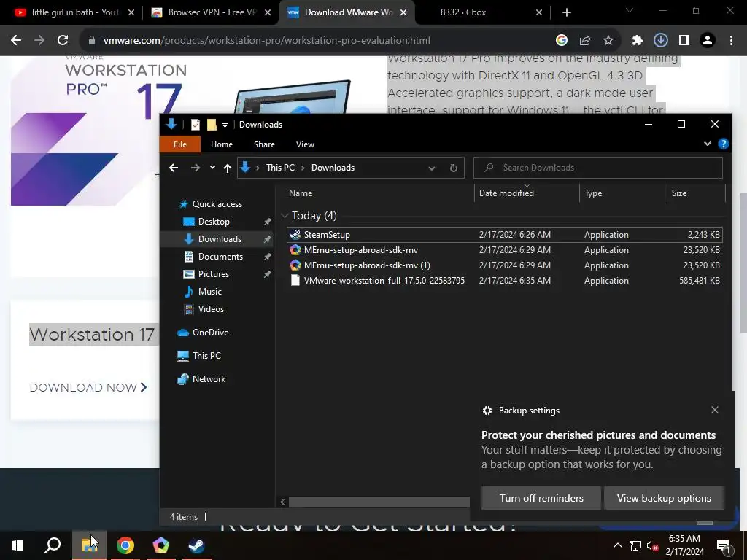Expand the Explorer ribbon chevron
747x560 pixels.
click(708, 144)
